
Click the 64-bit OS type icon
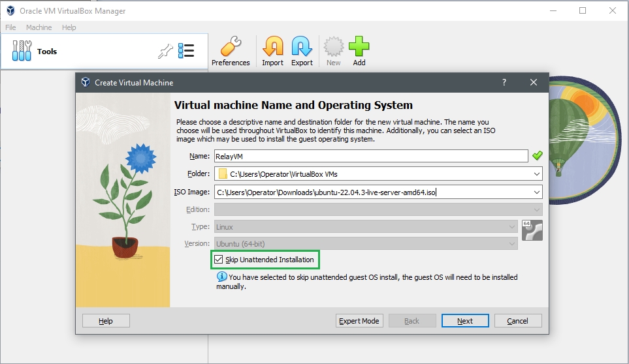(x=532, y=230)
